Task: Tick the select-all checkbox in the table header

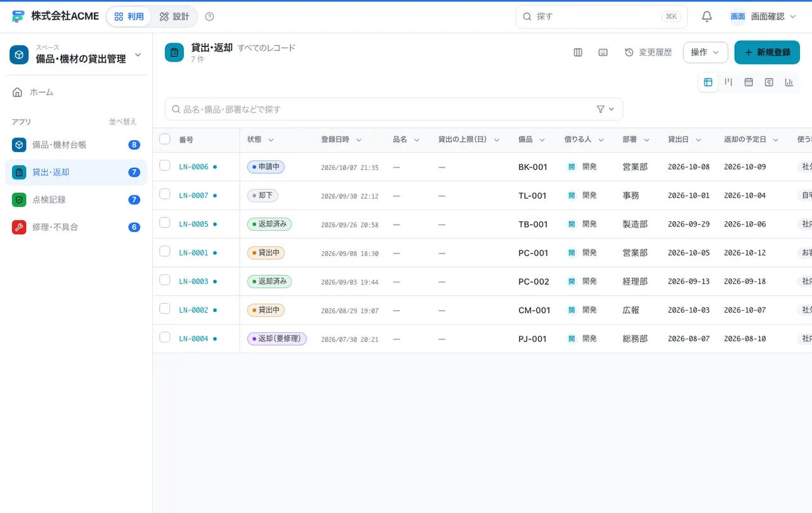Action: click(x=165, y=139)
